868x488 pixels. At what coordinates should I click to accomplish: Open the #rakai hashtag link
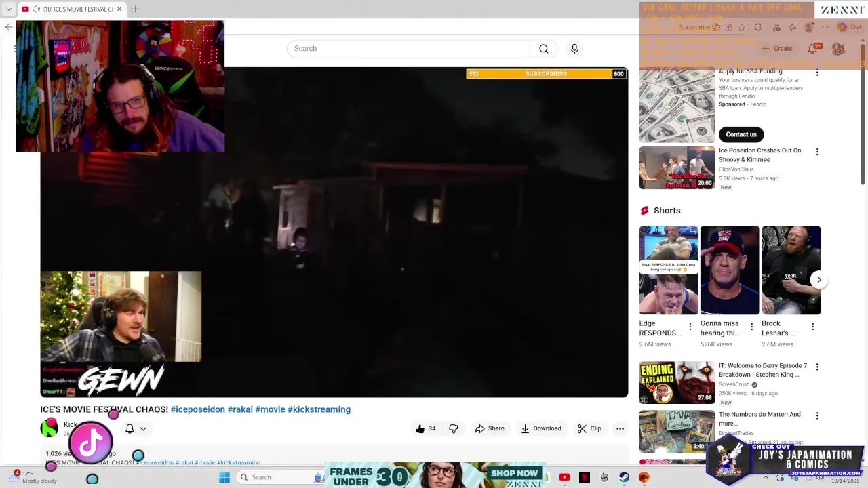pyautogui.click(x=240, y=409)
